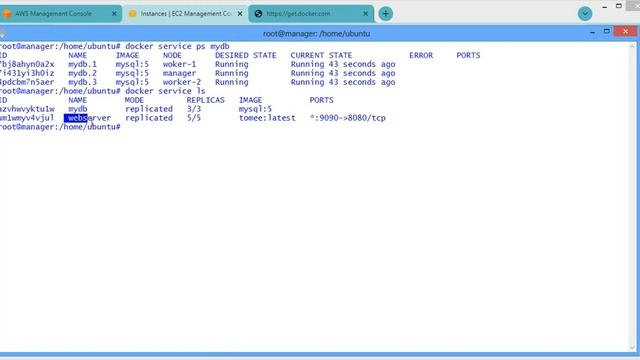The width and height of the screenshot is (640, 360).
Task: Open the browser tab list dropdown
Action: (585, 13)
